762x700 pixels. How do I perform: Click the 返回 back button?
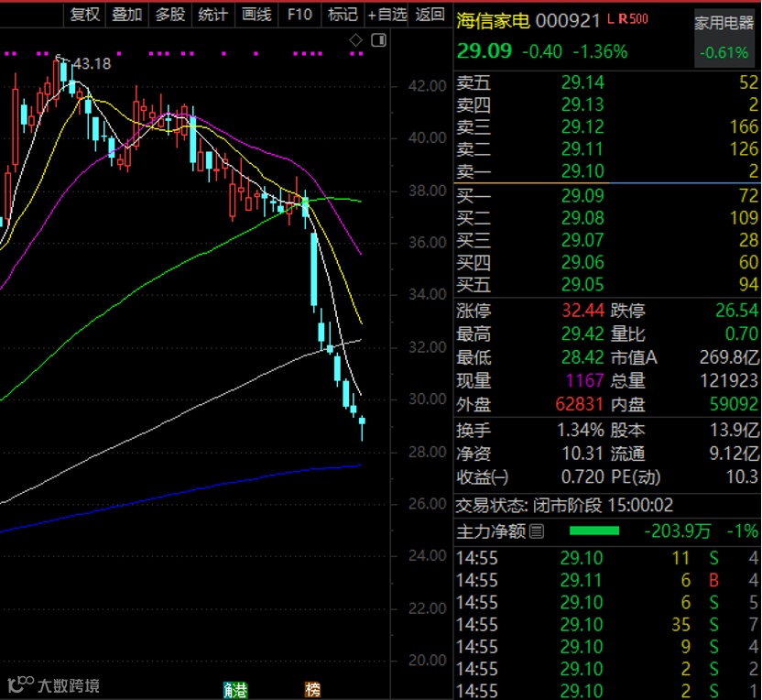point(430,15)
